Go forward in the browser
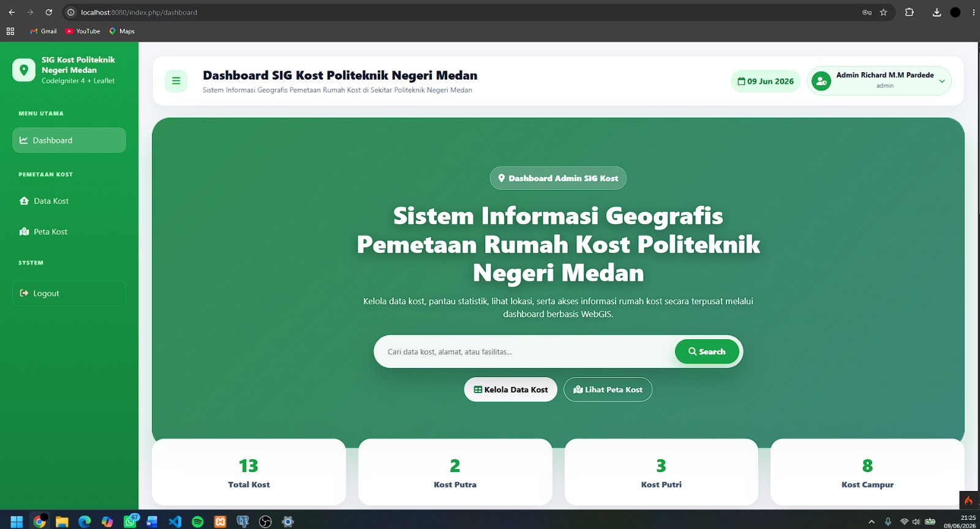This screenshot has width=980, height=529. (x=30, y=12)
